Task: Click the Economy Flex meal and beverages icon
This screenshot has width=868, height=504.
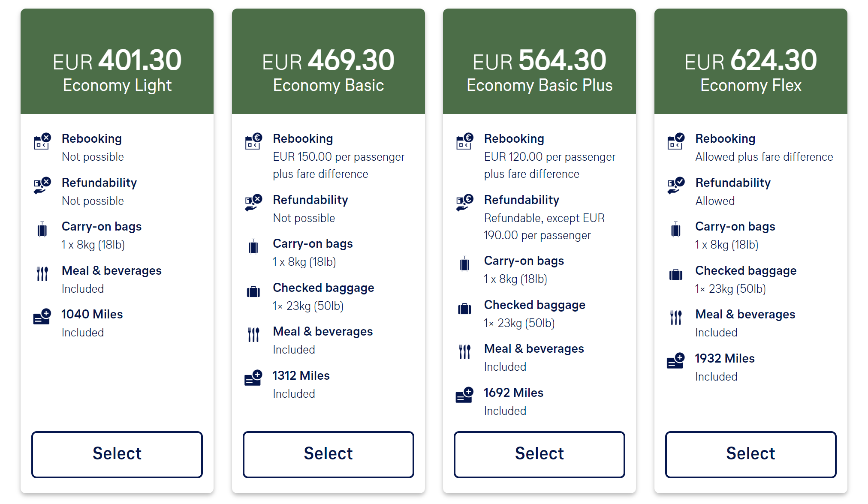Action: click(676, 317)
